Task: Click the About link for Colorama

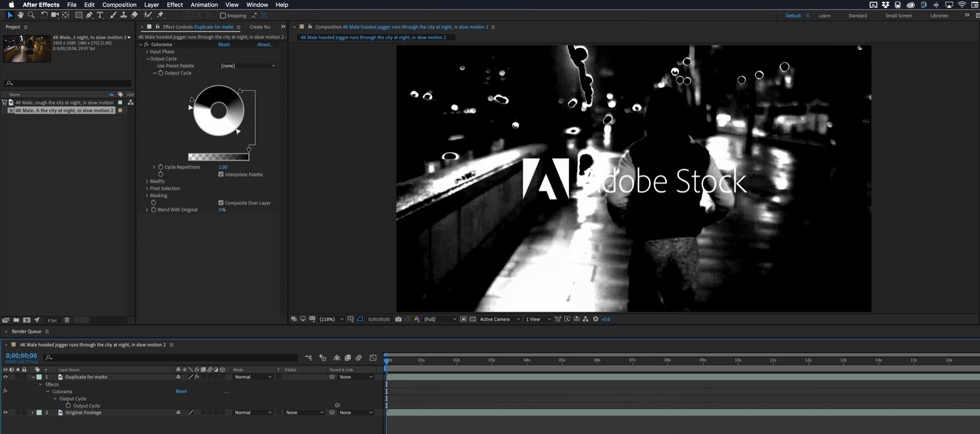Action: click(264, 45)
